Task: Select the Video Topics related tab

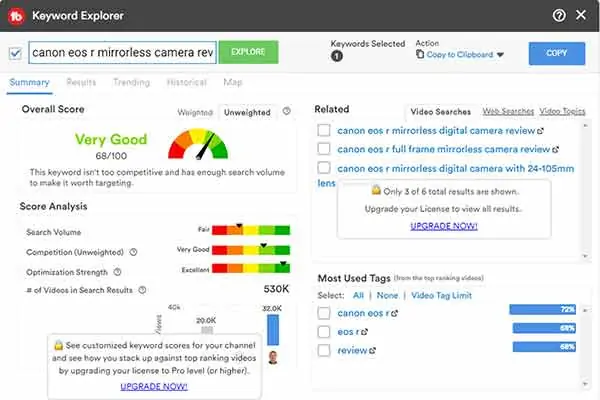Action: point(562,111)
